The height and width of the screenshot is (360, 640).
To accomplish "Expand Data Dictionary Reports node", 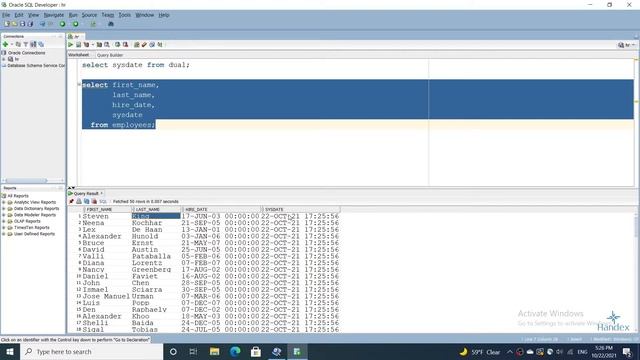I will tap(4, 209).
